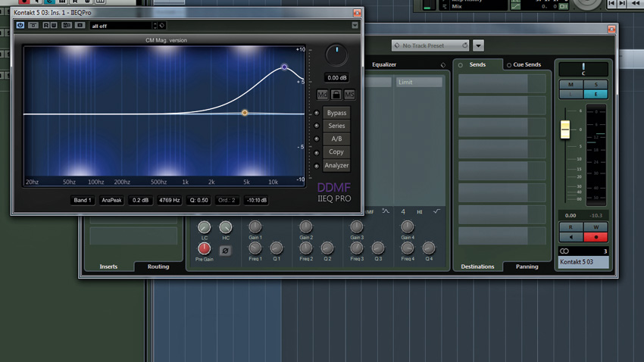Viewport: 644px width, 362px height.
Task: Click the HC high-cut knob
Action: tap(226, 227)
